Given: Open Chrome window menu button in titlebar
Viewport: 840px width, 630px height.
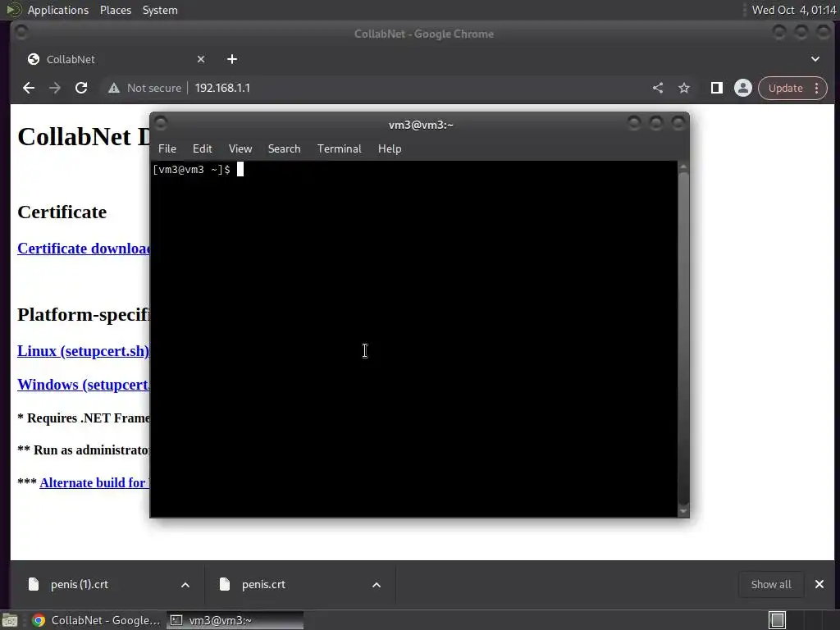Looking at the screenshot, I should coord(21,33).
